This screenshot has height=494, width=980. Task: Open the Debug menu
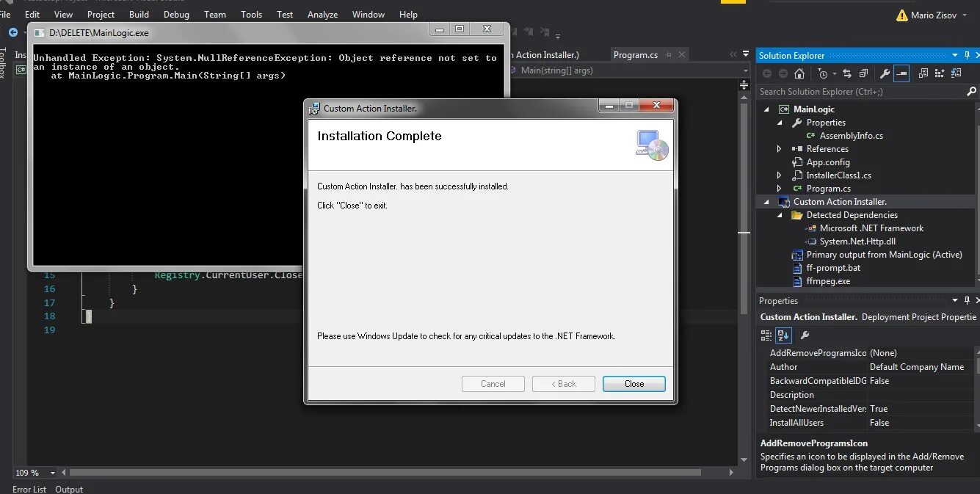(x=176, y=14)
